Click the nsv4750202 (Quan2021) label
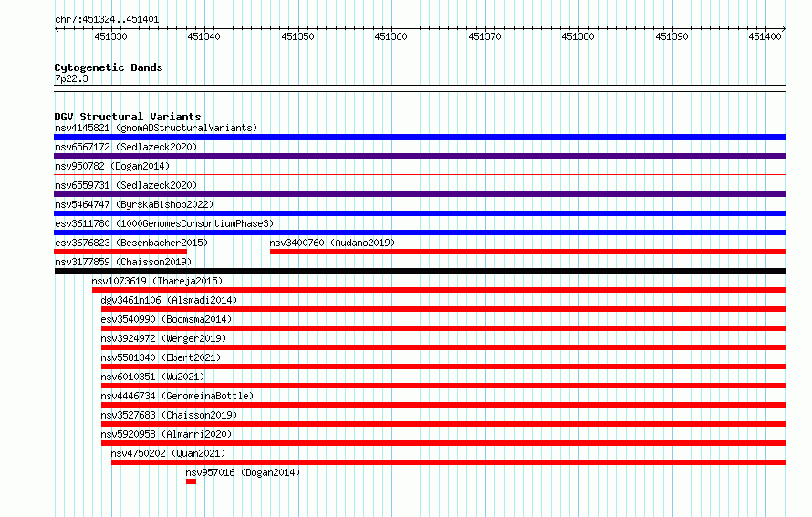Viewport: 812px width, 517px height. pyautogui.click(x=168, y=453)
